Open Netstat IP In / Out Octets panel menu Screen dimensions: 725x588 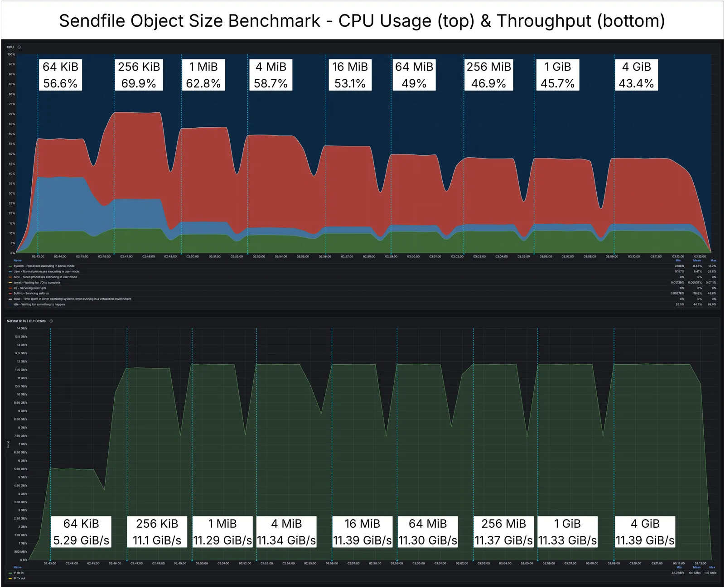coord(26,321)
